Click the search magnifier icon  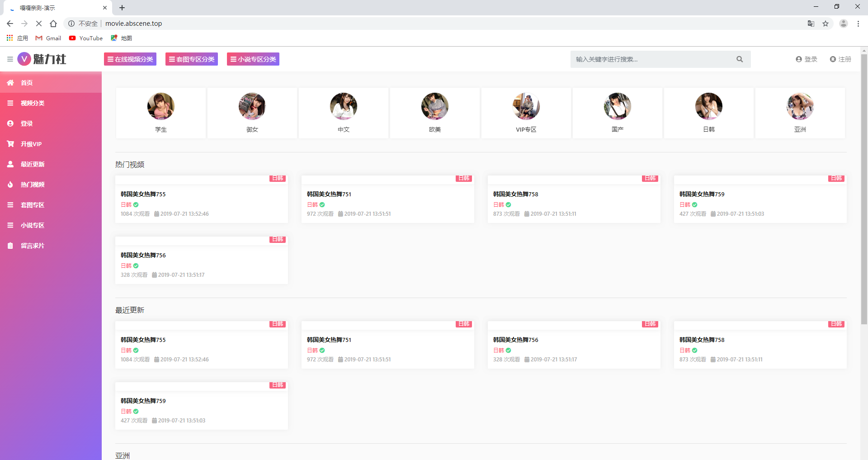pos(740,59)
